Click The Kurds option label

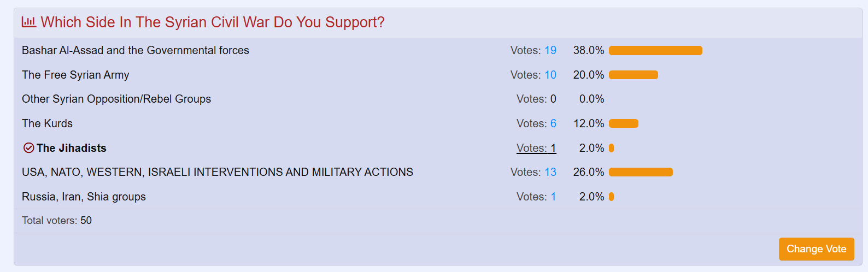click(47, 123)
